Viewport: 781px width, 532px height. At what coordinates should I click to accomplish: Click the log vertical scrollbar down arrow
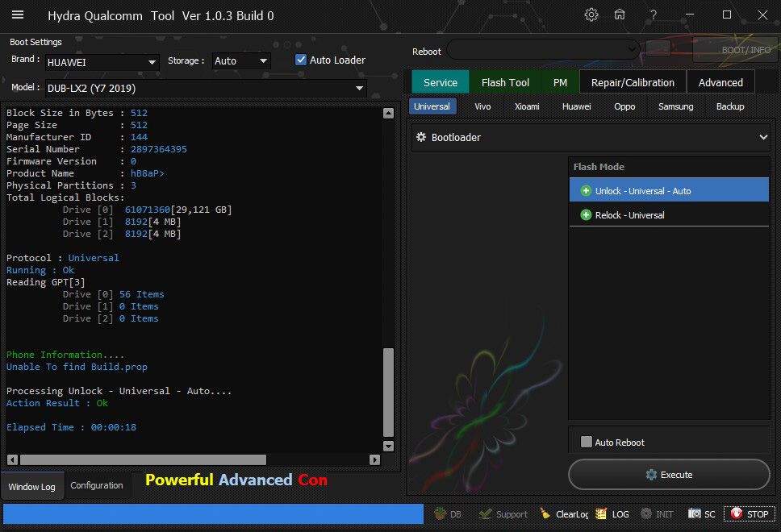[388, 446]
